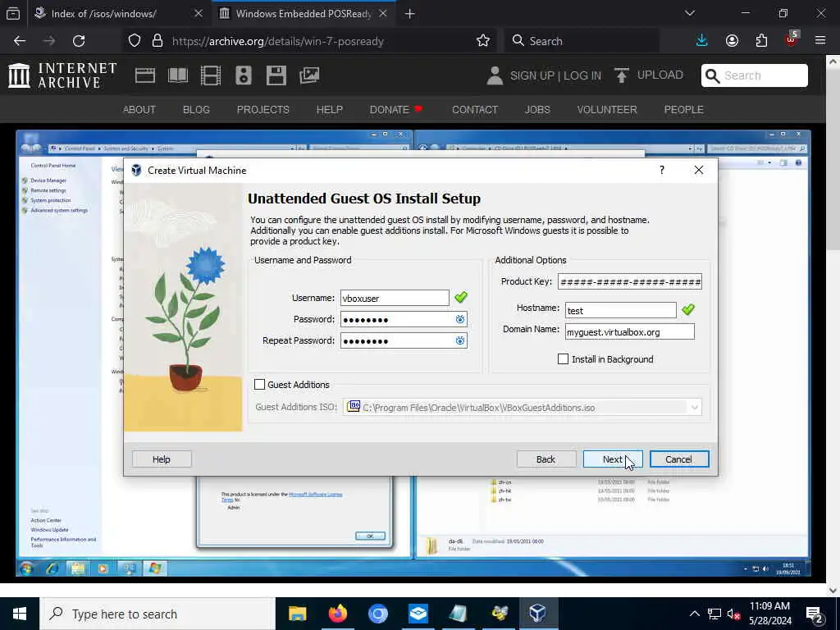Viewport: 840px width, 630px height.
Task: Click the SIGN UP | LOG IN link
Action: click(x=555, y=75)
